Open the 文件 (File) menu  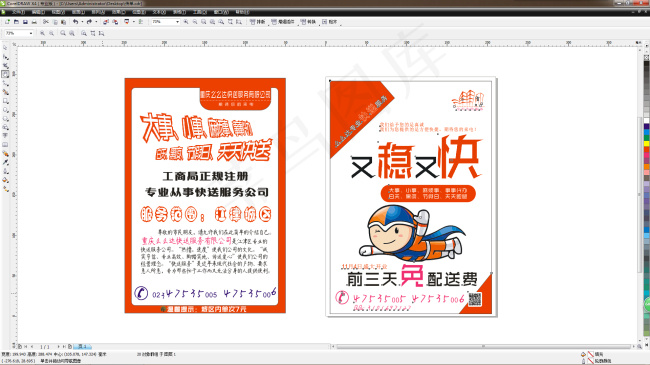point(19,12)
